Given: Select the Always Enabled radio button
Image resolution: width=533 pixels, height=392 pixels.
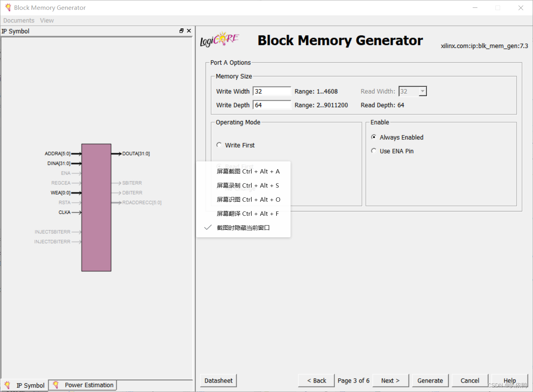Looking at the screenshot, I should pyautogui.click(x=374, y=137).
